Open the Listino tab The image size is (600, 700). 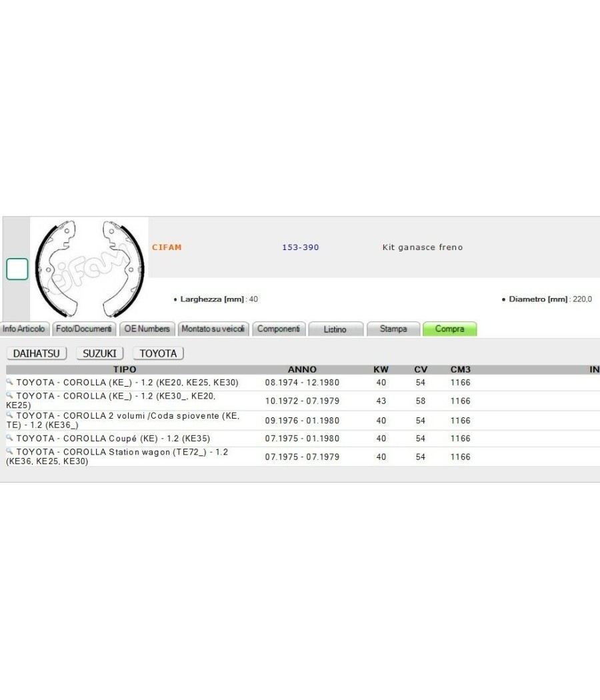coord(335,329)
